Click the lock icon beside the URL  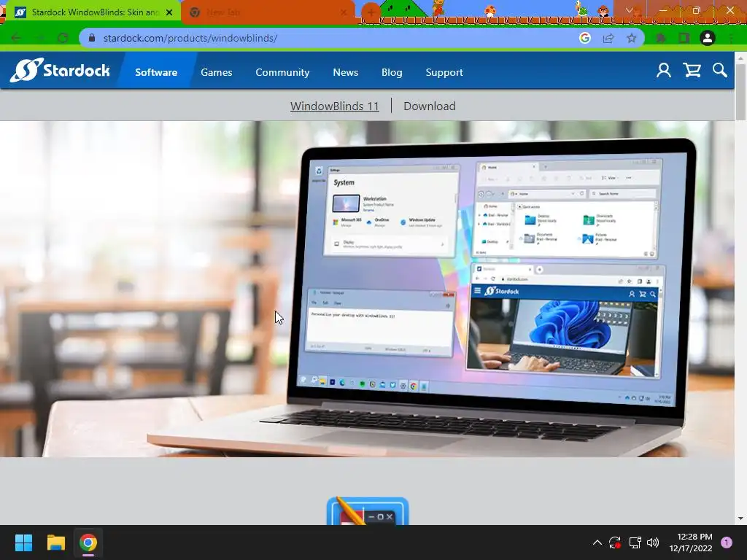(x=92, y=38)
